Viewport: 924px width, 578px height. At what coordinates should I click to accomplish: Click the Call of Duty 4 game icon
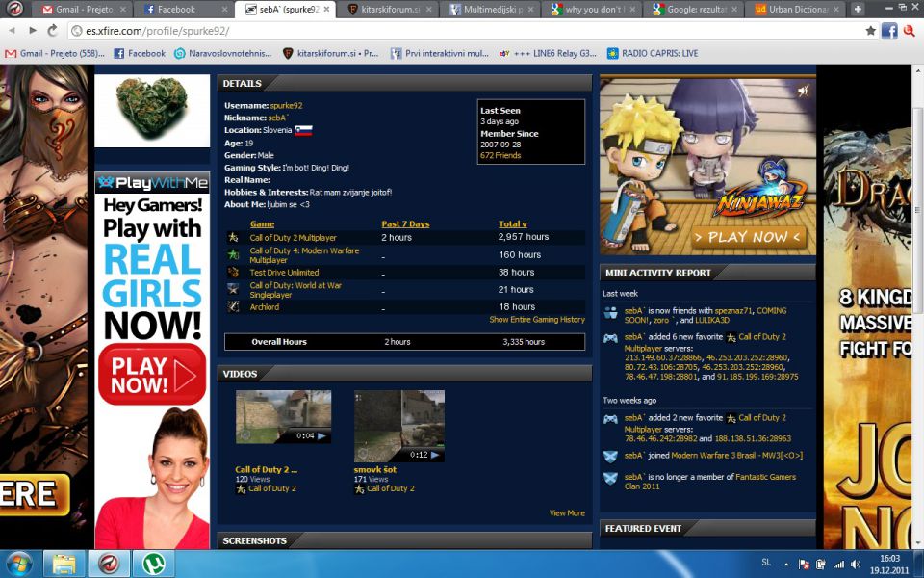click(x=233, y=254)
